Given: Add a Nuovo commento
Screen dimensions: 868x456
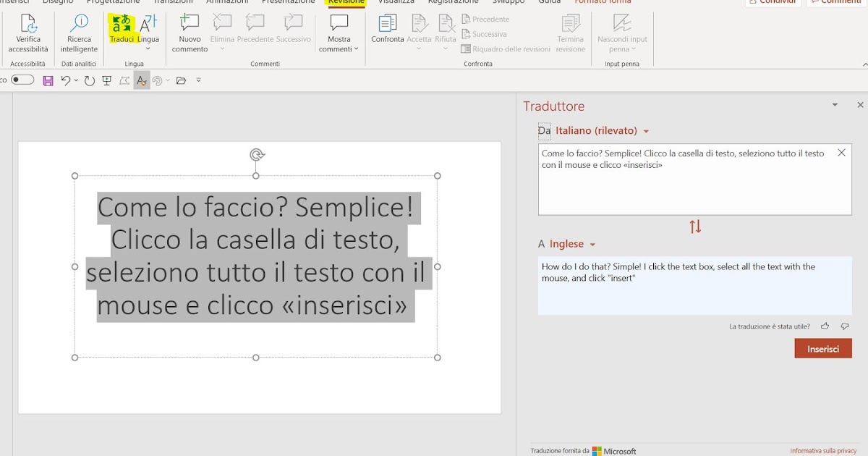Looking at the screenshot, I should click(x=190, y=33).
